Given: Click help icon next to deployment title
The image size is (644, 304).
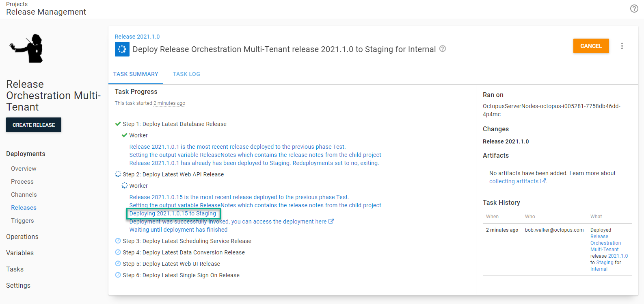Looking at the screenshot, I should (x=443, y=49).
